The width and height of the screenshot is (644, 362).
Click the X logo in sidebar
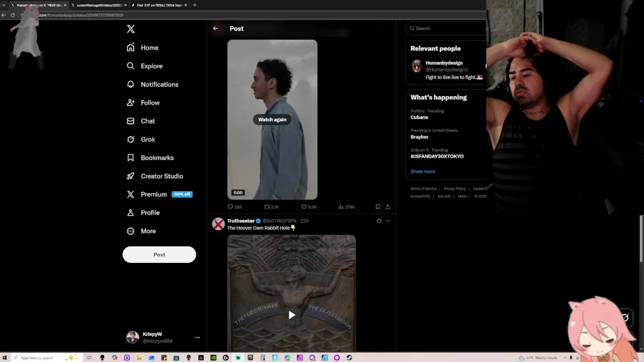[x=131, y=29]
